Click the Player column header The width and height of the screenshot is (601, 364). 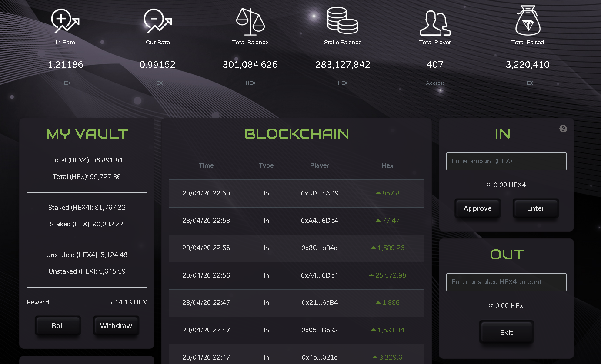(320, 165)
